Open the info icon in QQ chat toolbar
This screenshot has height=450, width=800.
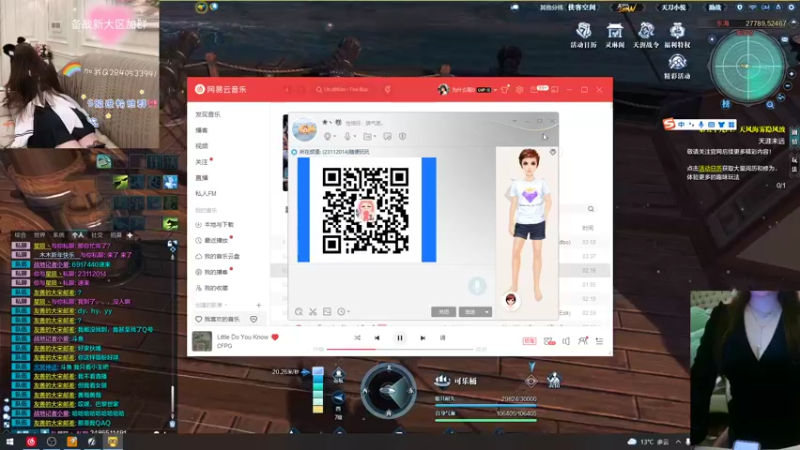coord(403,136)
